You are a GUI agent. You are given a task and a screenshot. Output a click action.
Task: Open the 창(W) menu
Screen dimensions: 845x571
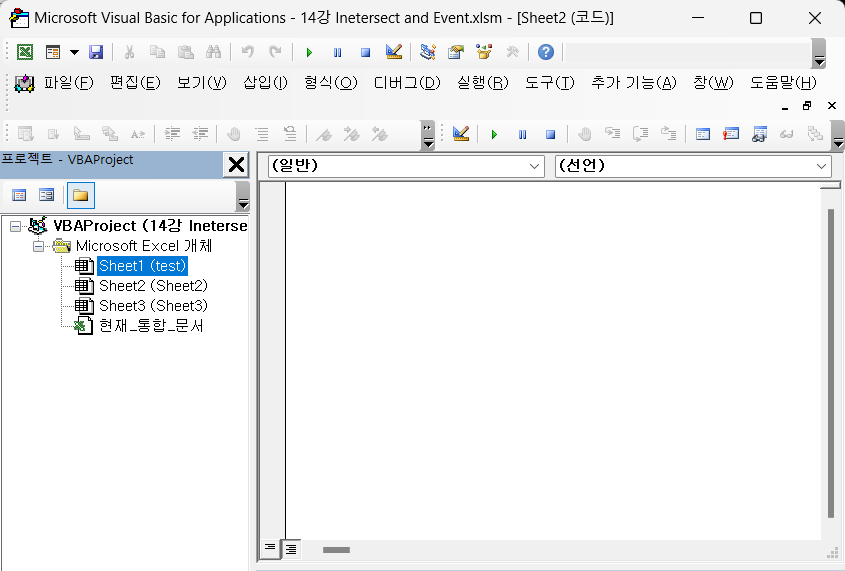tap(714, 83)
